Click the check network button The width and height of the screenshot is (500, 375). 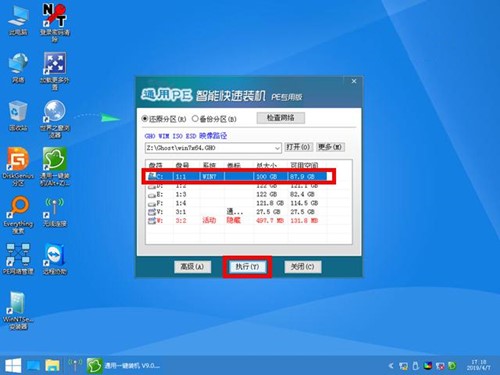coord(281,118)
